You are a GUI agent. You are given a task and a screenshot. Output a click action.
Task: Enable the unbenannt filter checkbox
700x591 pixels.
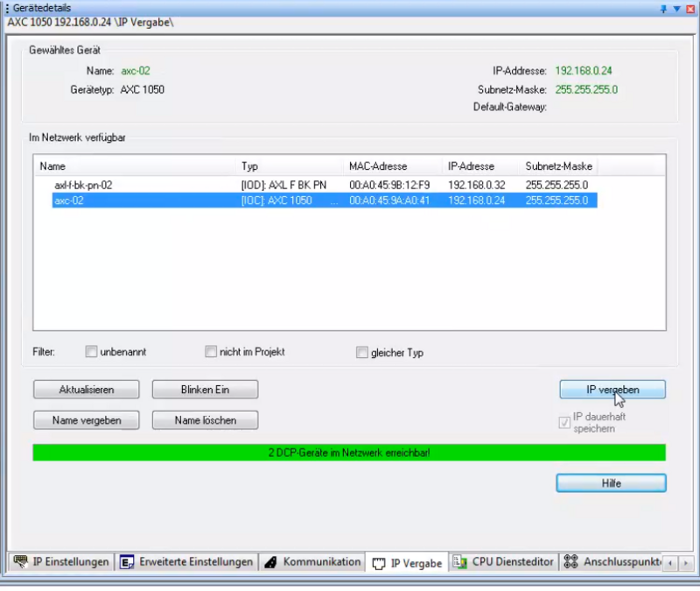click(91, 352)
